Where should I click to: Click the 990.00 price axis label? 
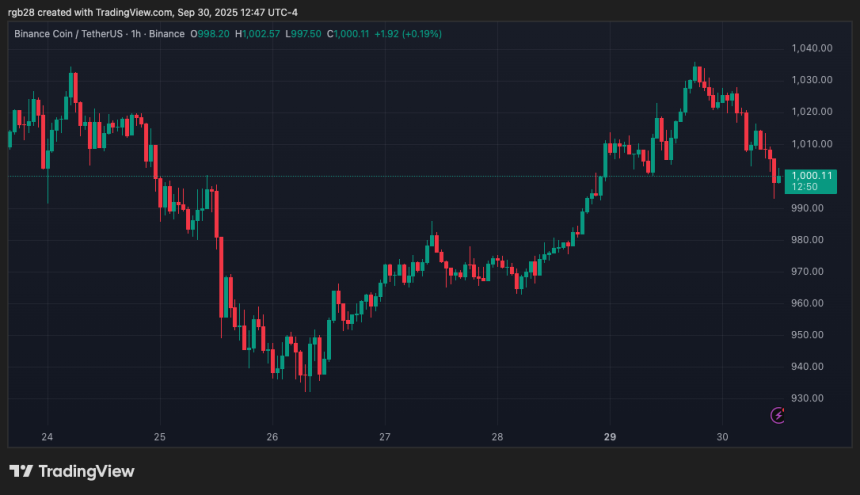(807, 208)
